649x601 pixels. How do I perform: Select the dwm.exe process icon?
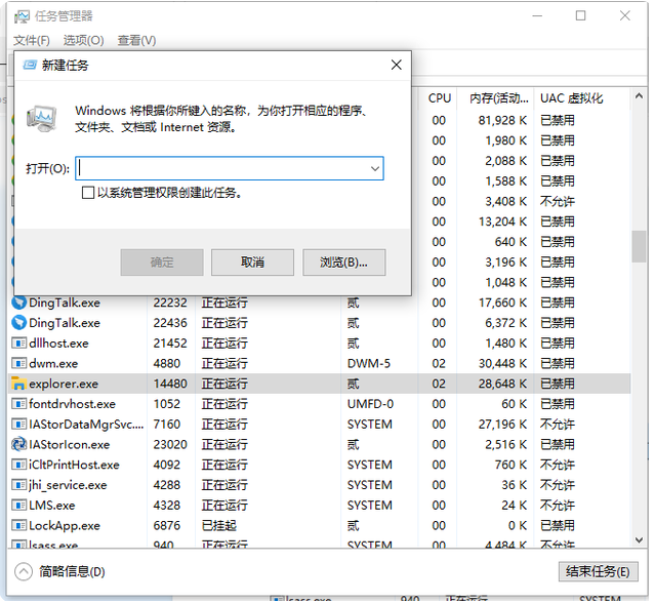pos(19,363)
